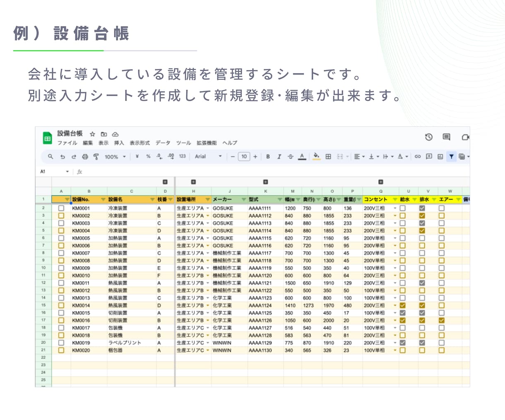Open the データ menu

163,143
